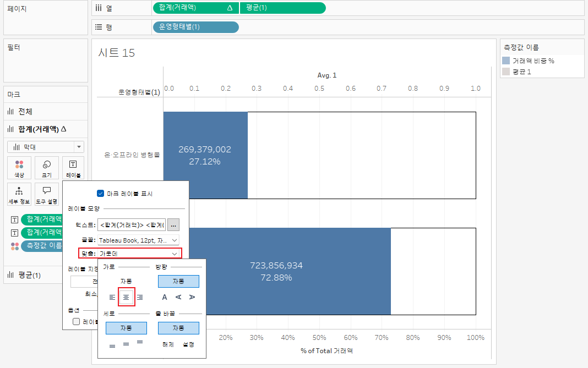Expand the 막대 mark type dropdown
Image resolution: width=588 pixels, height=368 pixels.
click(x=45, y=147)
